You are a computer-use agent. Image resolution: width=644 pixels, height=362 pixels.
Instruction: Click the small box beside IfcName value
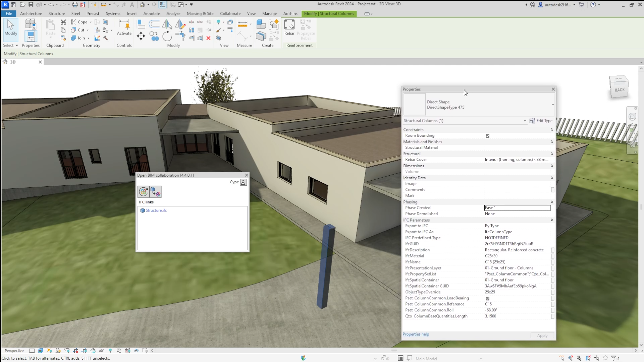click(552, 262)
